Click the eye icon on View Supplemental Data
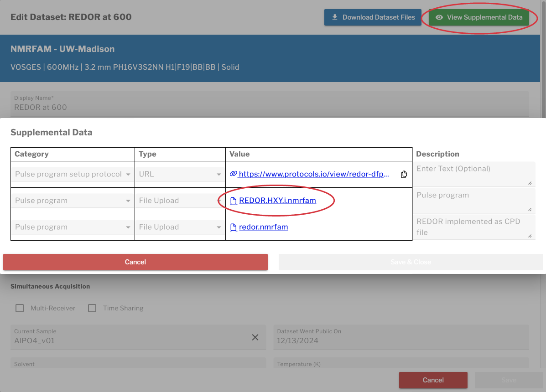The width and height of the screenshot is (546, 392). click(439, 17)
